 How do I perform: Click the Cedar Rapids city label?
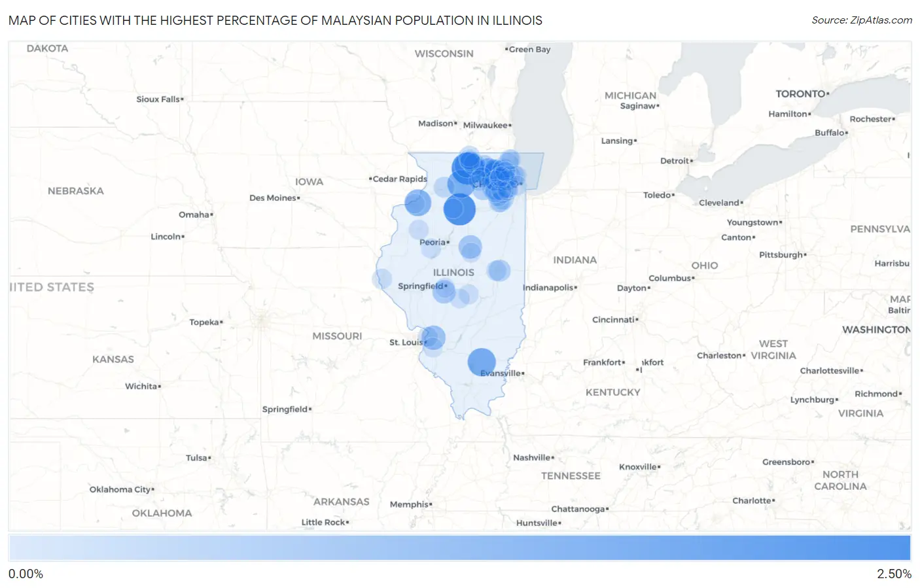coord(398,179)
